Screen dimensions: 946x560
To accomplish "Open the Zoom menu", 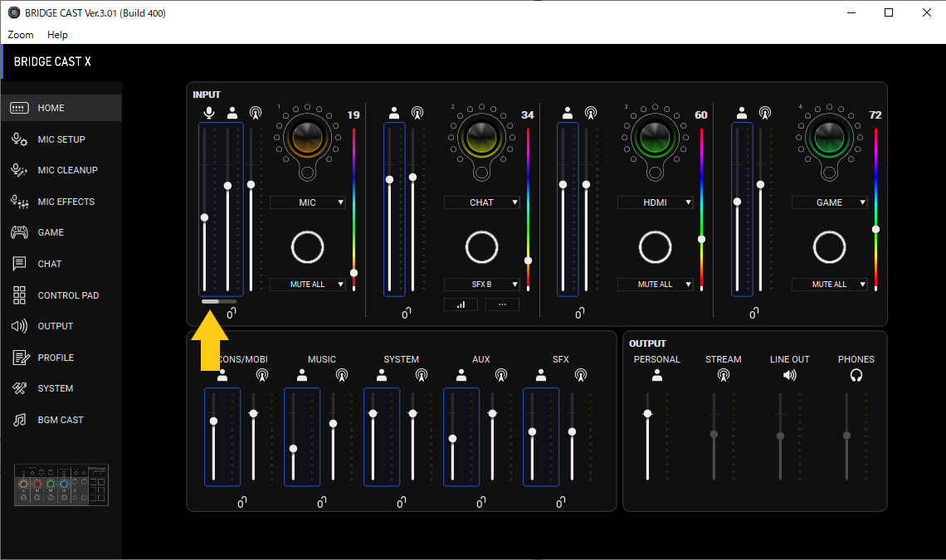I will point(20,35).
